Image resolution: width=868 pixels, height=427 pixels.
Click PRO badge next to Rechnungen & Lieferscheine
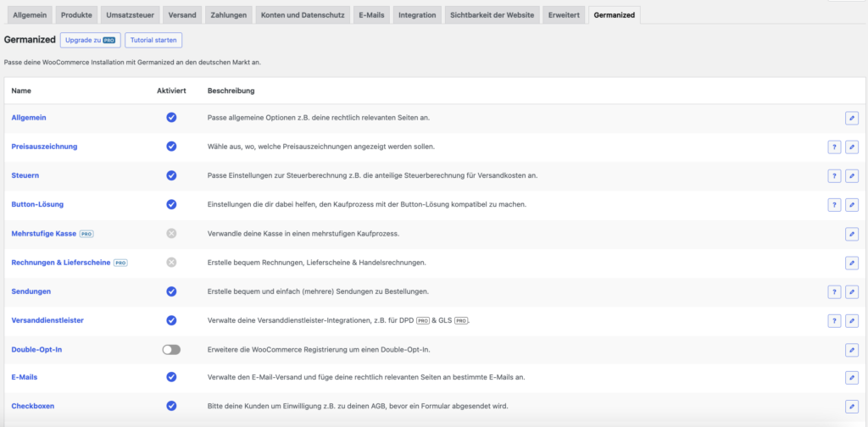[120, 263]
